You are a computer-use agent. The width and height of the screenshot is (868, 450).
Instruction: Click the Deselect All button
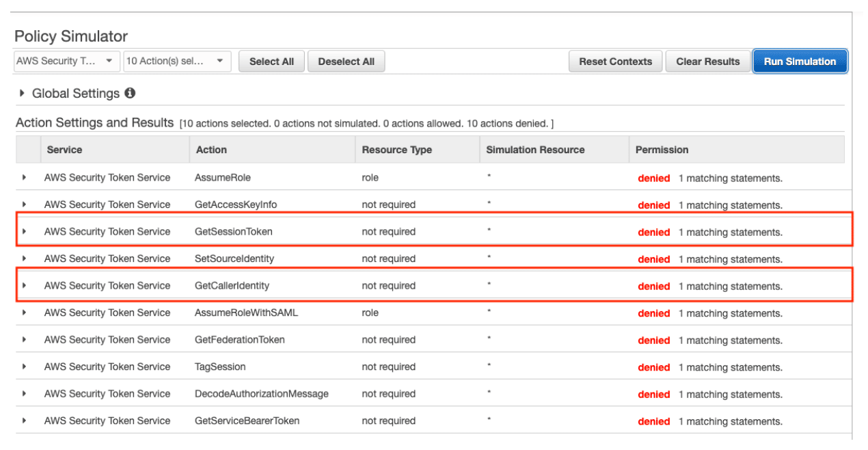[346, 62]
